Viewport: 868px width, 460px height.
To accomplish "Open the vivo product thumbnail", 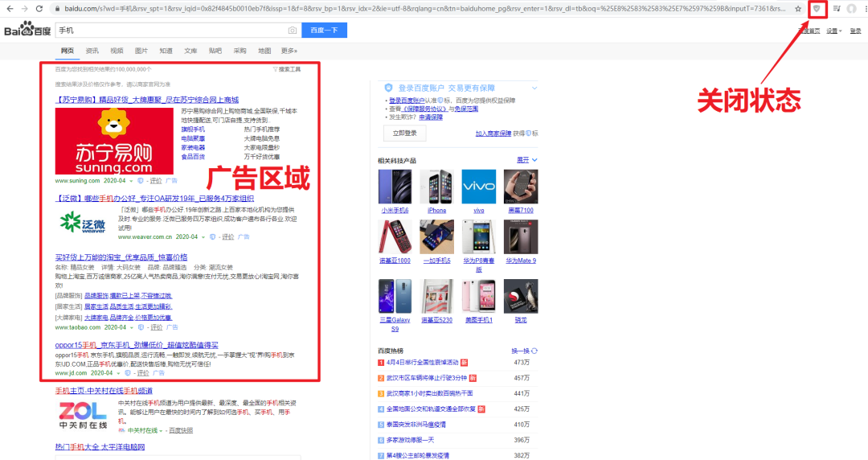I will point(479,187).
